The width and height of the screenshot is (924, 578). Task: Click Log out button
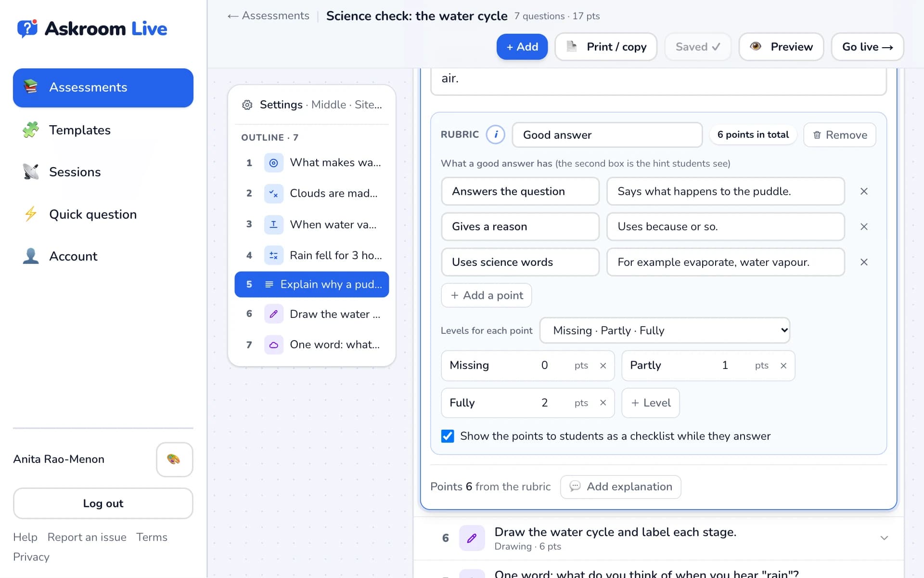pos(103,503)
